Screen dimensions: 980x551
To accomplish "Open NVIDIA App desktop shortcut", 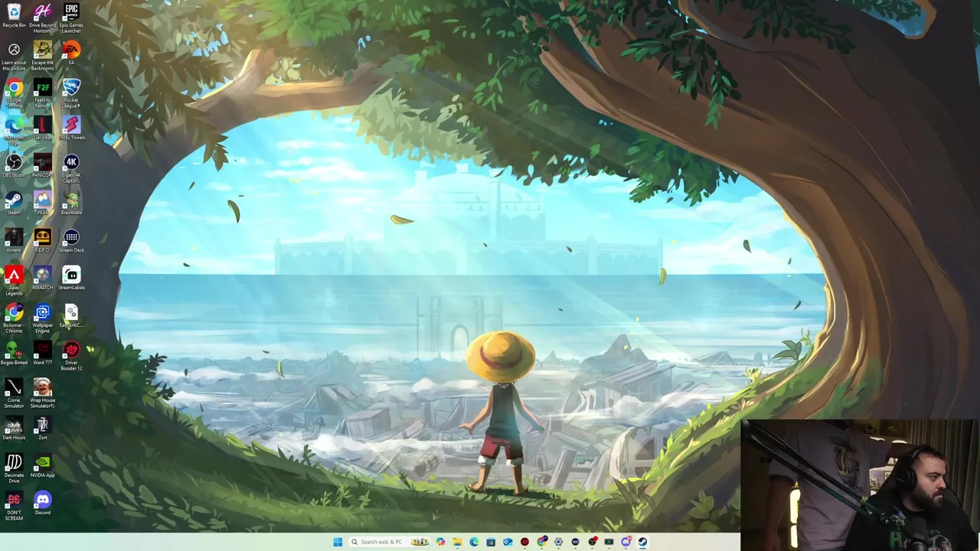I will [x=43, y=465].
